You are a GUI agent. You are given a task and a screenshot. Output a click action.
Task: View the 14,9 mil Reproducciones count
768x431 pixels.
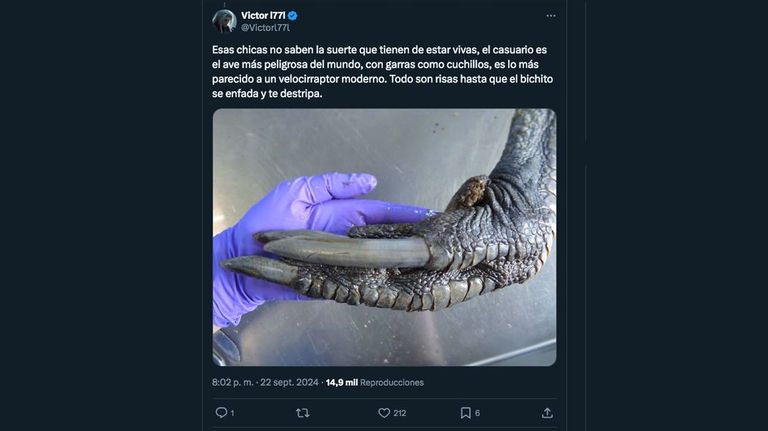tap(375, 383)
